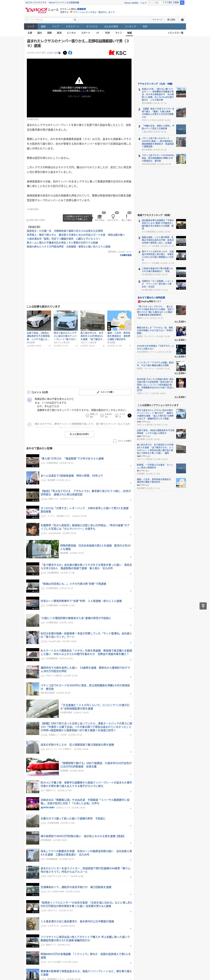This screenshot has height=980, width=210.
Task: Click the こちら link inside the video error message
Action: tap(83, 91)
